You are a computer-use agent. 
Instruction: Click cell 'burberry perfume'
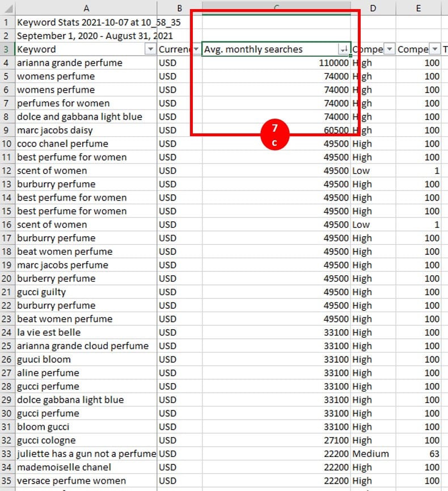pos(86,278)
